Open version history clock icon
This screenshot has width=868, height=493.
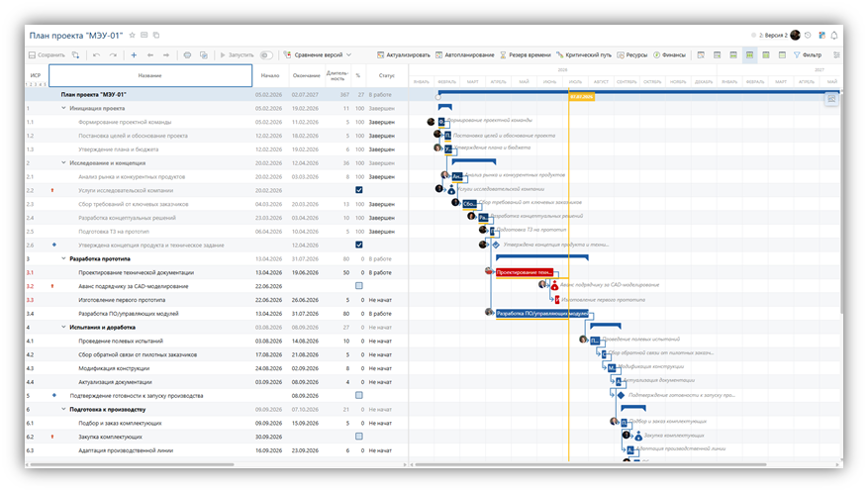tap(809, 35)
